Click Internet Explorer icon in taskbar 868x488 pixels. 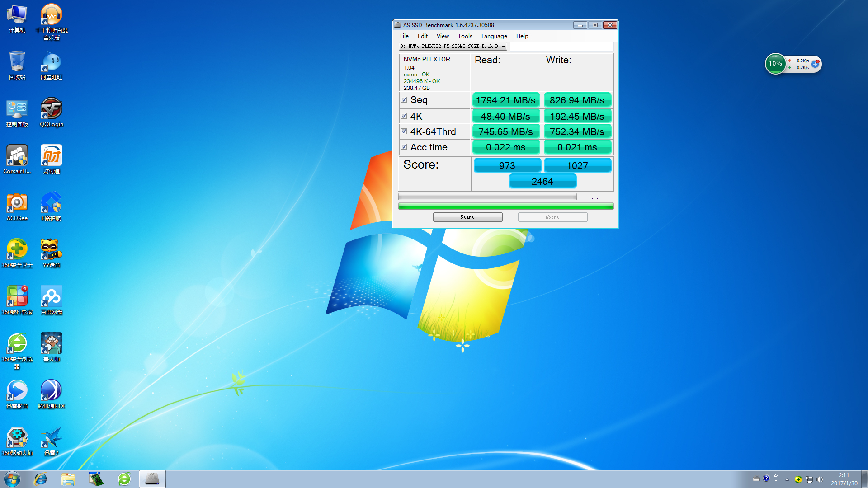point(41,479)
